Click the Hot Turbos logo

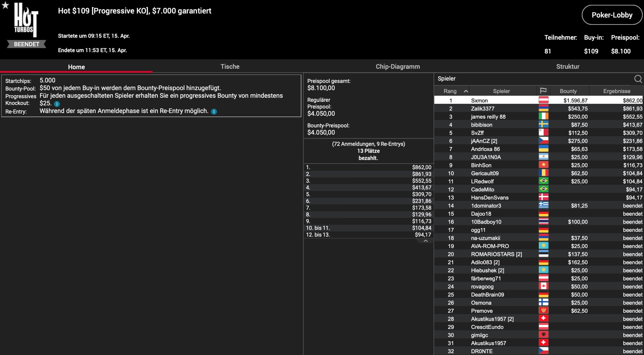coord(26,20)
